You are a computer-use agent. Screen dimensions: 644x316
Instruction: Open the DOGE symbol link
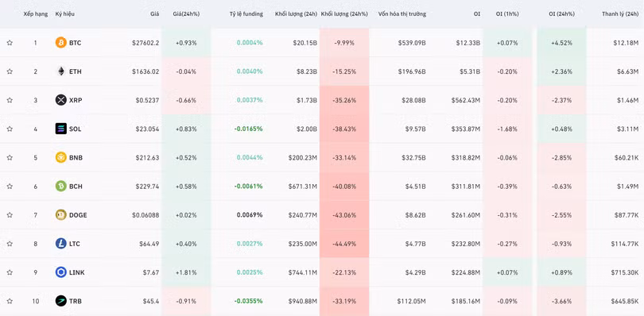(78, 215)
